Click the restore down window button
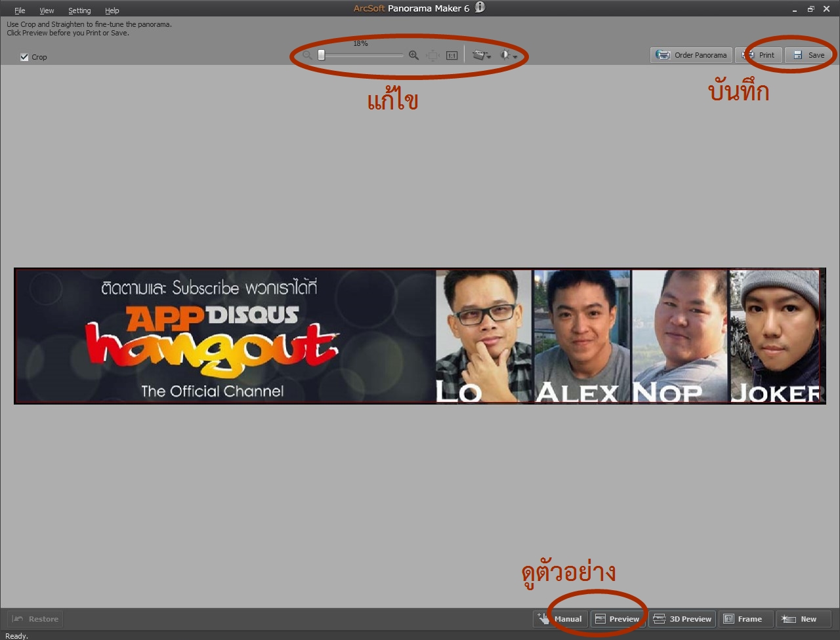Screen dimensions: 840x640 coord(810,9)
